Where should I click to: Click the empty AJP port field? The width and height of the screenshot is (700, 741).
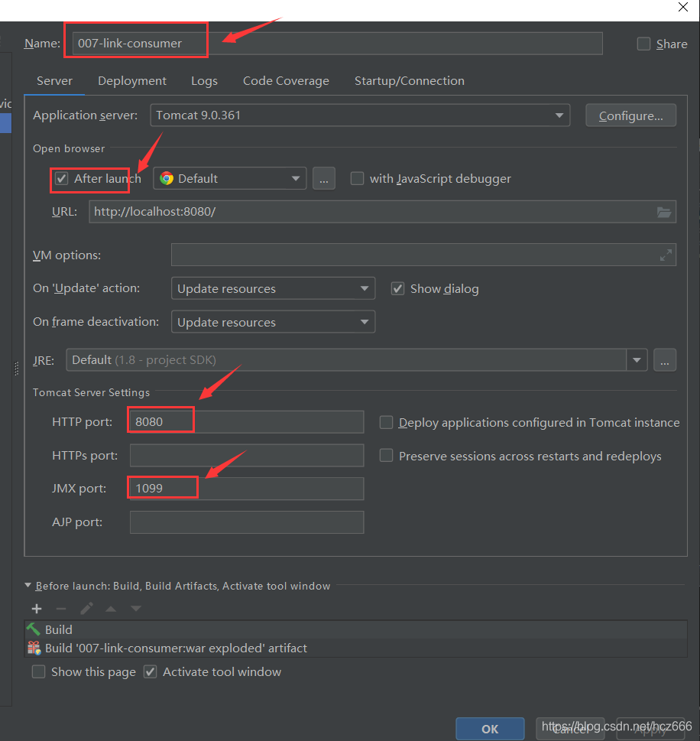coord(247,522)
